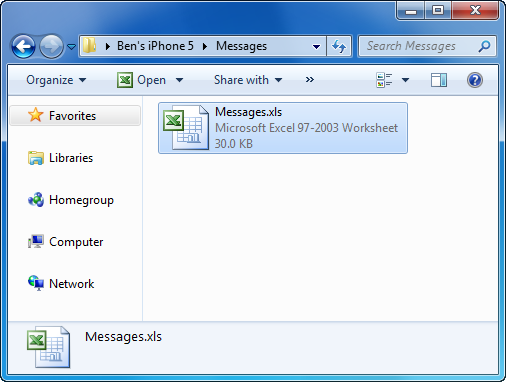The height and width of the screenshot is (382, 506).
Task: Toggle the preview pane
Action: [x=439, y=80]
